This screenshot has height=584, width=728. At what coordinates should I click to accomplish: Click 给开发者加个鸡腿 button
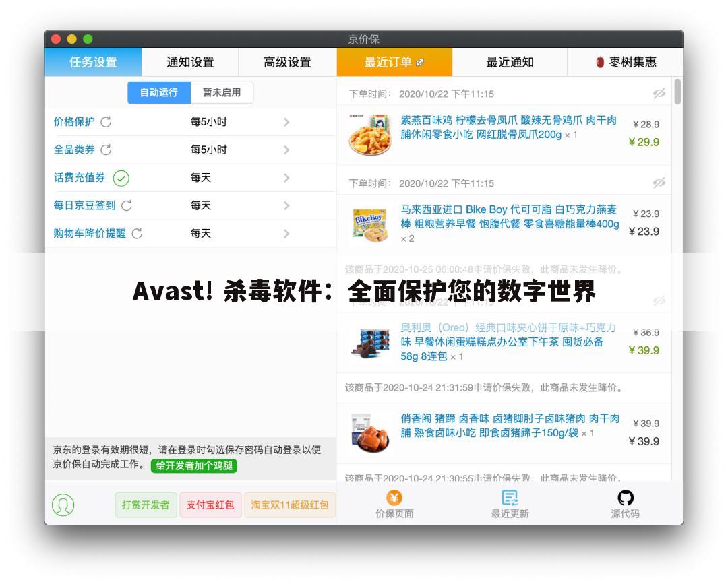(x=194, y=465)
